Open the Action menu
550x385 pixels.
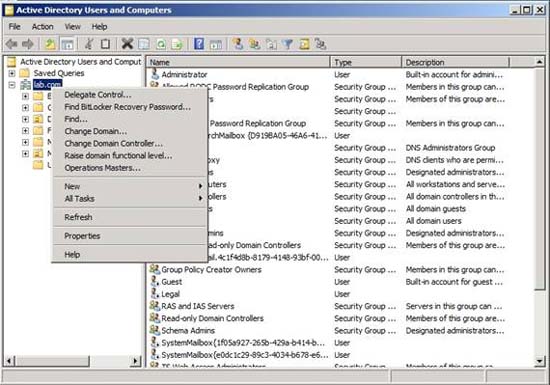pyautogui.click(x=43, y=27)
